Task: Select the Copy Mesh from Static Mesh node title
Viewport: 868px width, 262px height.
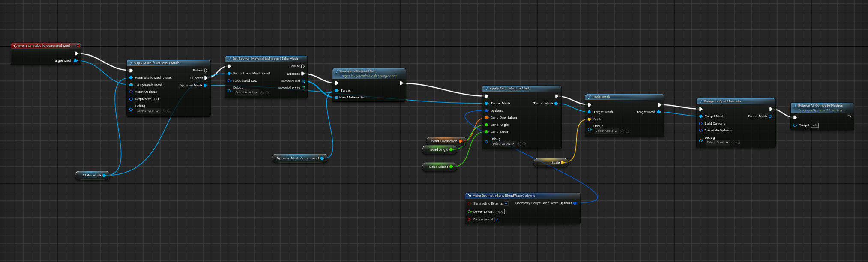Action: 157,63
